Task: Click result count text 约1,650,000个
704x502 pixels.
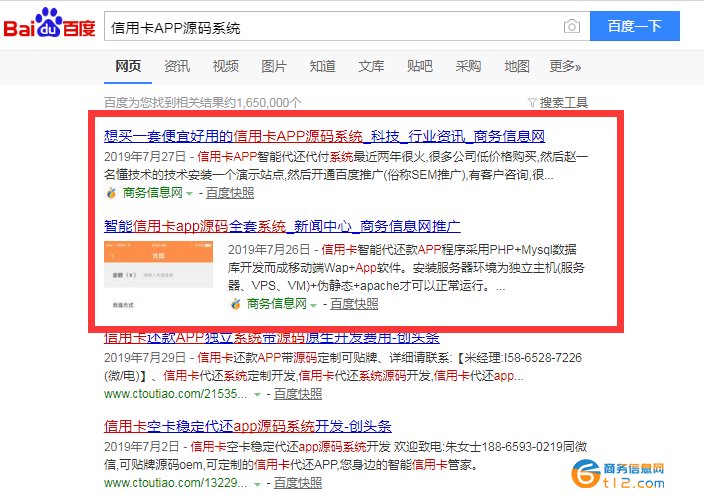Action: tap(264, 103)
